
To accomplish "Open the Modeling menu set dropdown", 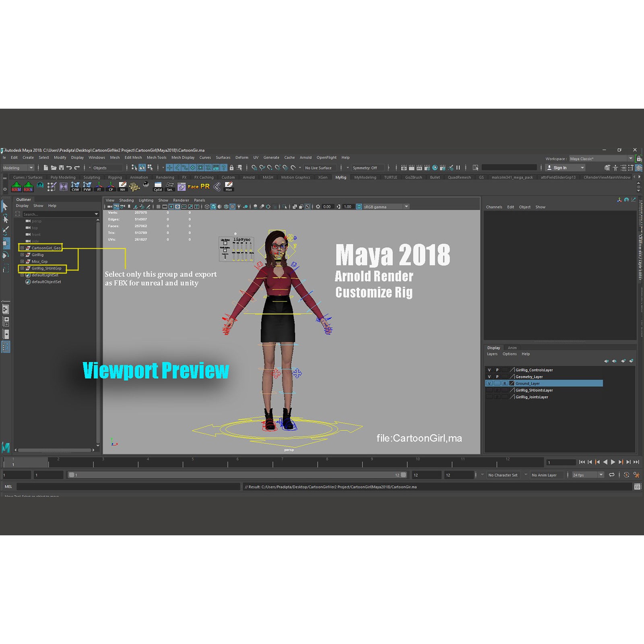I will click(18, 168).
